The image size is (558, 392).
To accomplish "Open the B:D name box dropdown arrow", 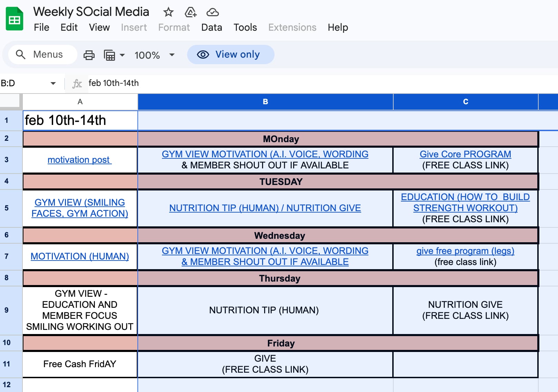I will [x=53, y=84].
